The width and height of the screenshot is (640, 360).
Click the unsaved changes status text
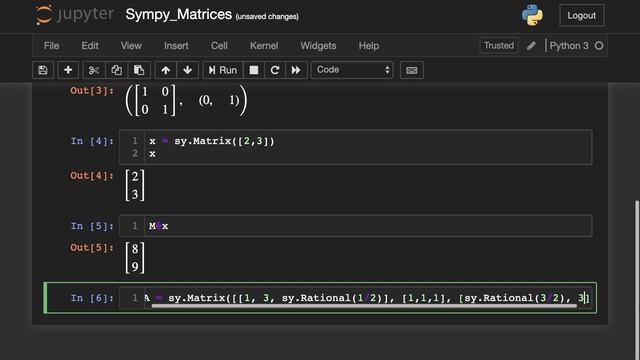click(x=267, y=17)
